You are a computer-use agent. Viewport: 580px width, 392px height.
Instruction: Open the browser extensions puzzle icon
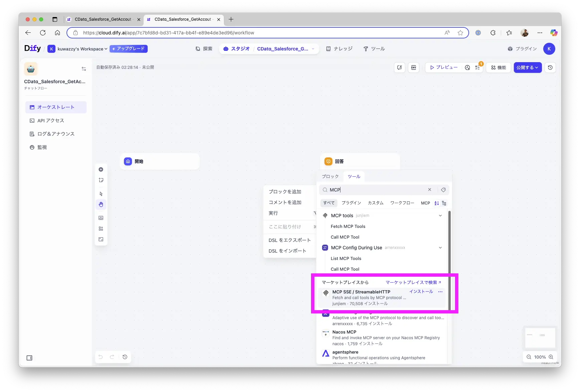coord(493,33)
